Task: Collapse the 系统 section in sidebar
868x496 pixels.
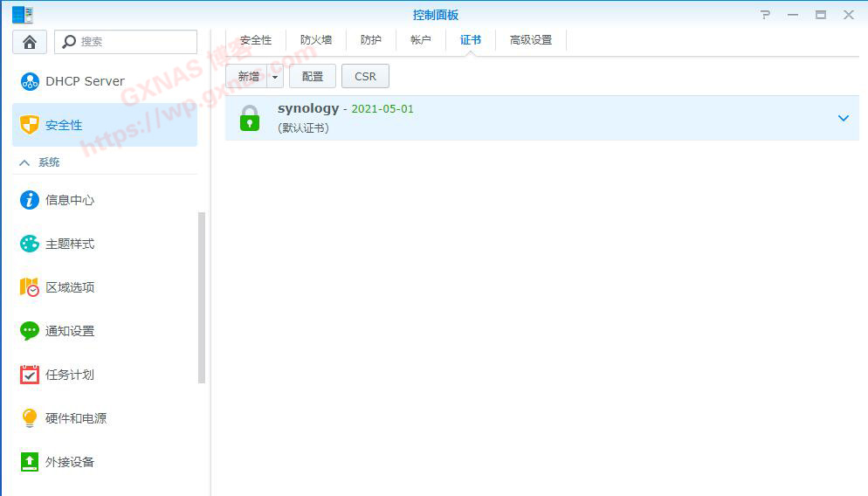Action: [24, 162]
